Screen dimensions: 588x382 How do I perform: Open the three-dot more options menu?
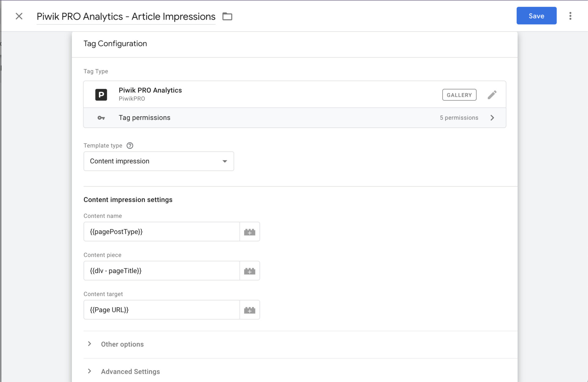coord(570,16)
